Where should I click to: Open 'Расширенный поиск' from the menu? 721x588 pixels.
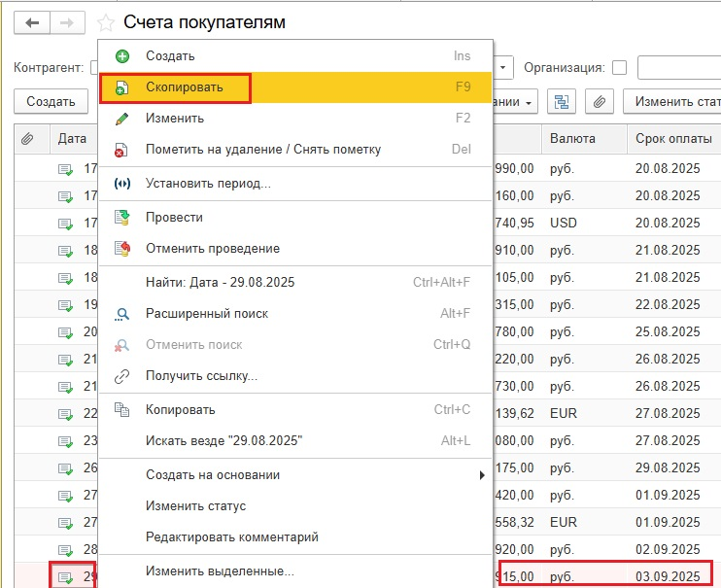(x=295, y=314)
